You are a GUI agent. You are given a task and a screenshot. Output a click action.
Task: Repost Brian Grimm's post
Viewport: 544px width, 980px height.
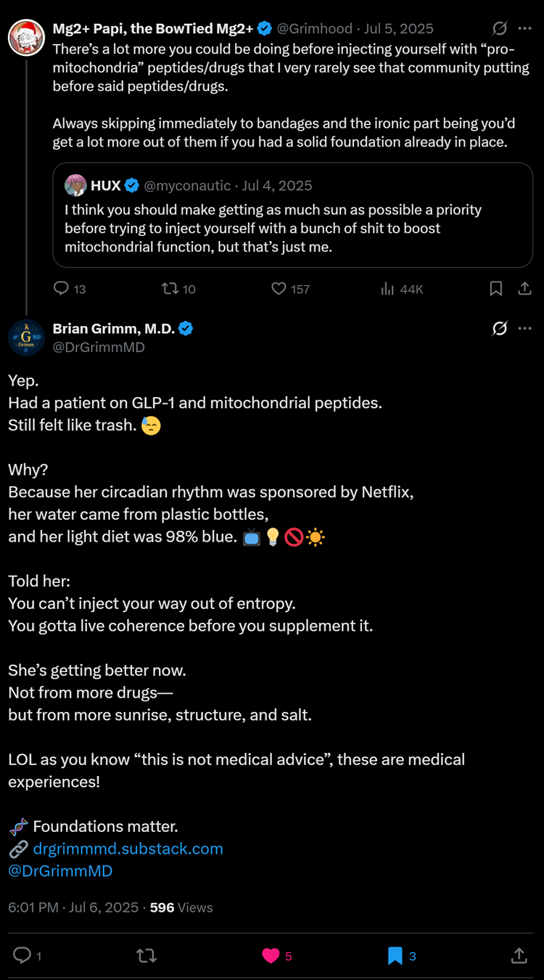(x=147, y=956)
